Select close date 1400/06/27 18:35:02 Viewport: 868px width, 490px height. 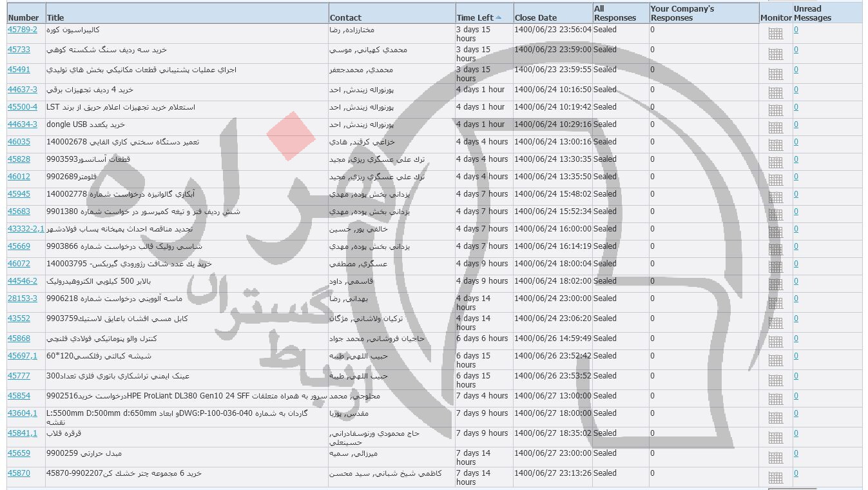[553, 433]
